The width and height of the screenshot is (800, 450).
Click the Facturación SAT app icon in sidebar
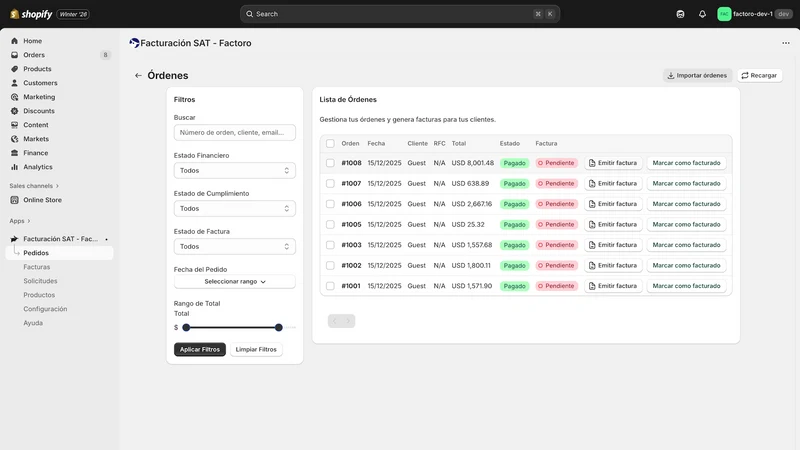click(x=14, y=239)
